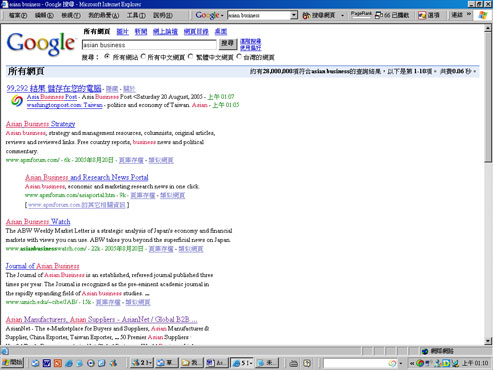Select 台灣的網頁 radio button
493x370 pixels.
point(239,56)
